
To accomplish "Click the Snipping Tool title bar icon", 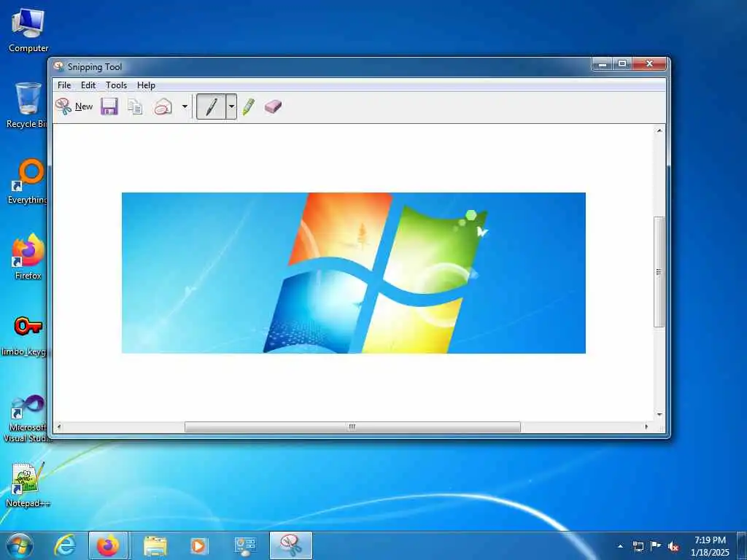I will pos(58,66).
